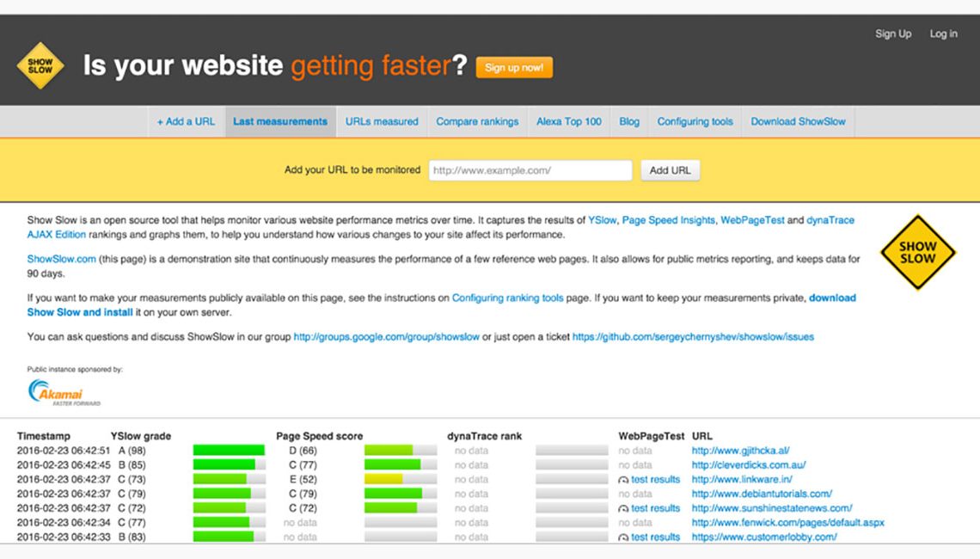Click the Sign up now button
This screenshot has width=980, height=559.
coord(513,67)
